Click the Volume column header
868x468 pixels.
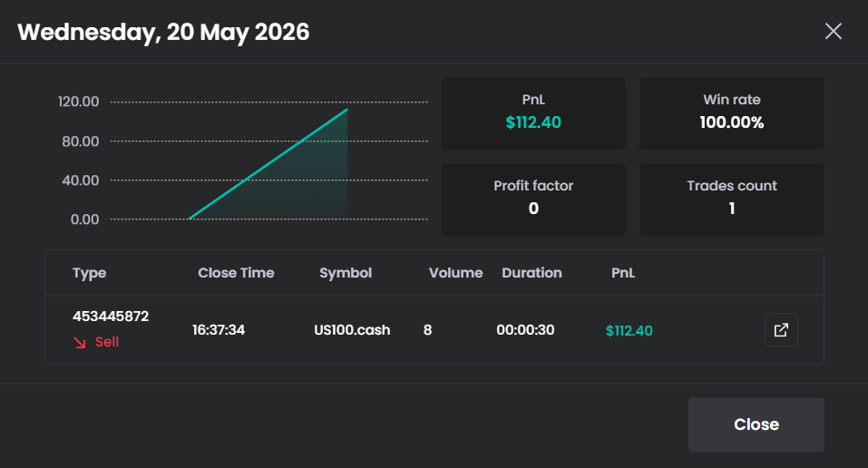[455, 273]
